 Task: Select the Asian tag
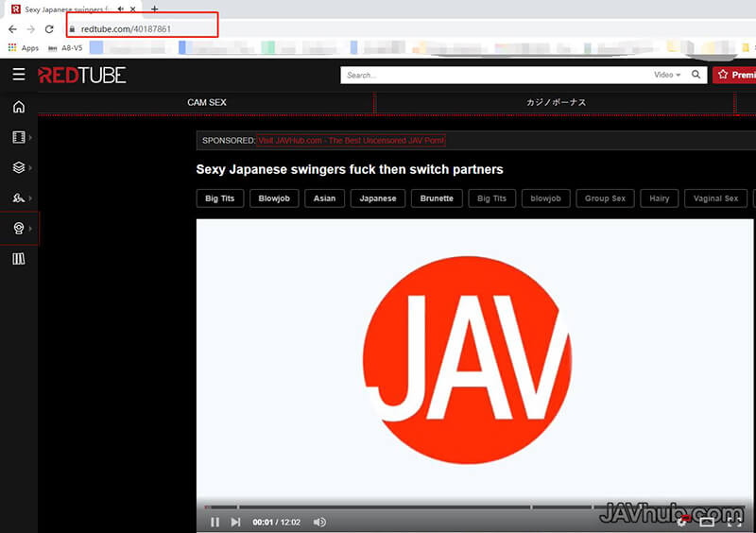coord(324,198)
